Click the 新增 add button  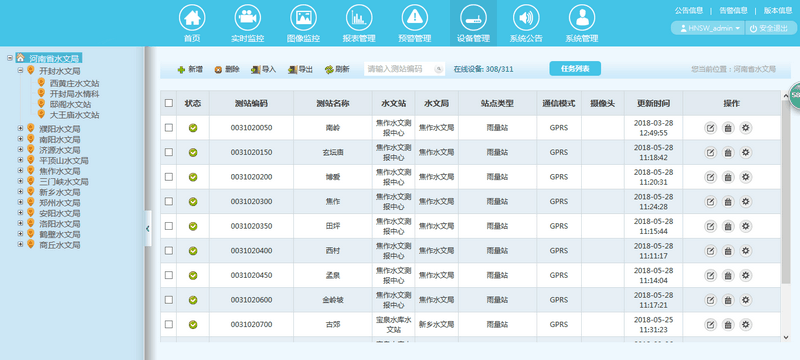click(190, 69)
